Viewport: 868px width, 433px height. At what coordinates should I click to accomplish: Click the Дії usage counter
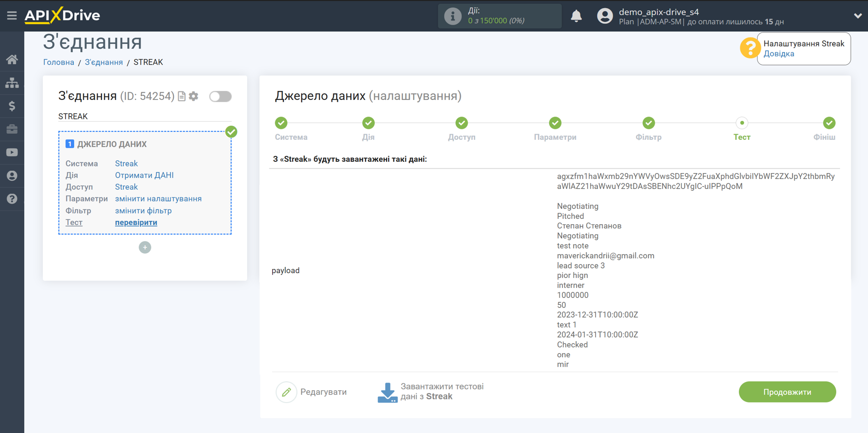click(x=499, y=16)
